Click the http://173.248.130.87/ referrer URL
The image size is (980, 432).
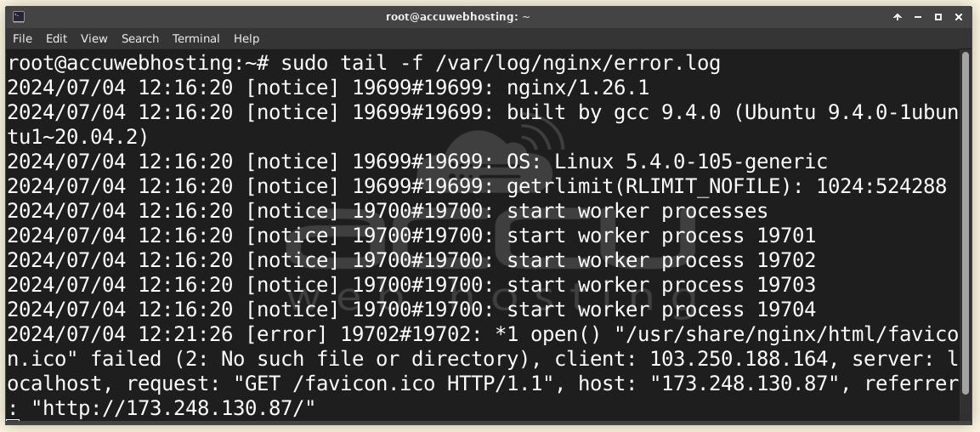(x=173, y=408)
